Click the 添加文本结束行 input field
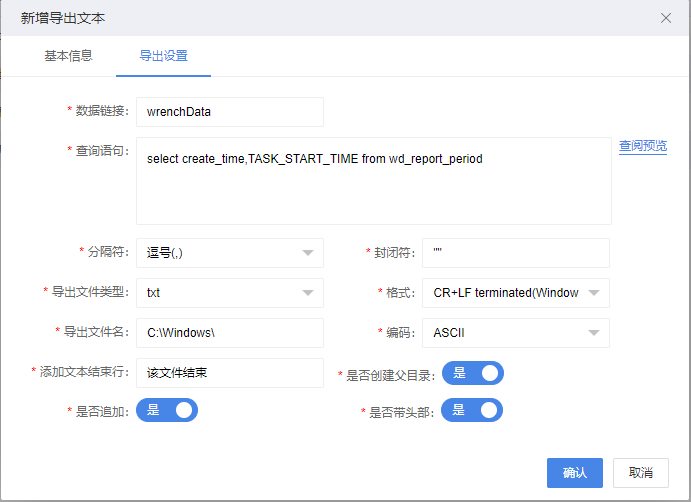Screen dimensions: 691x502 point(229,372)
